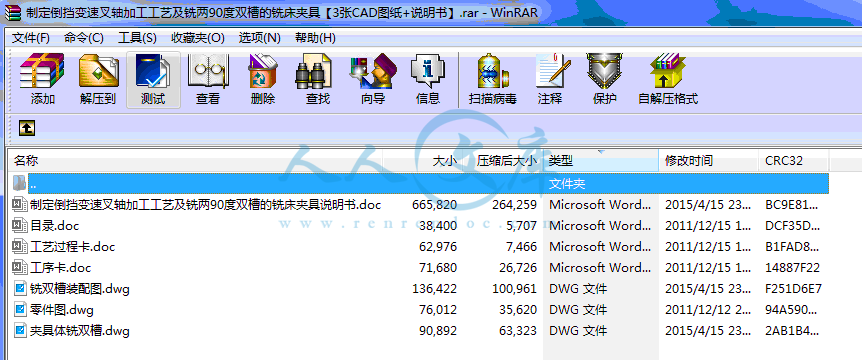Image resolution: width=862 pixels, height=360 pixels.
Task: Click the 解压到 (Extract to) toolbar icon
Action: click(x=98, y=71)
